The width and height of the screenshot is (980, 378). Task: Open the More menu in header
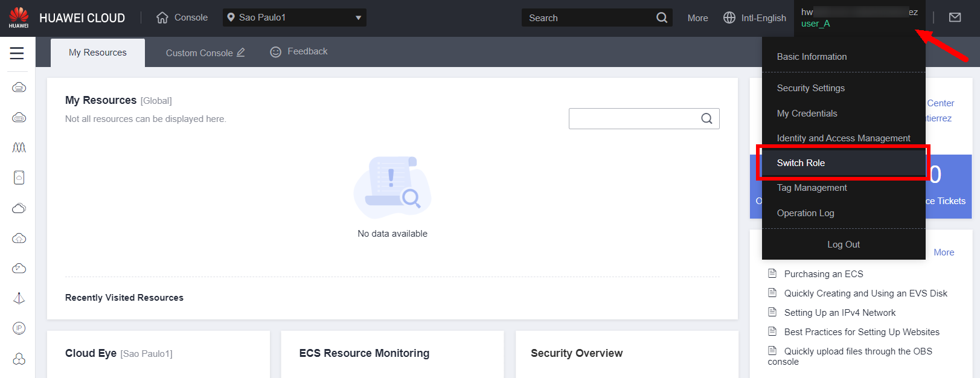coord(697,18)
